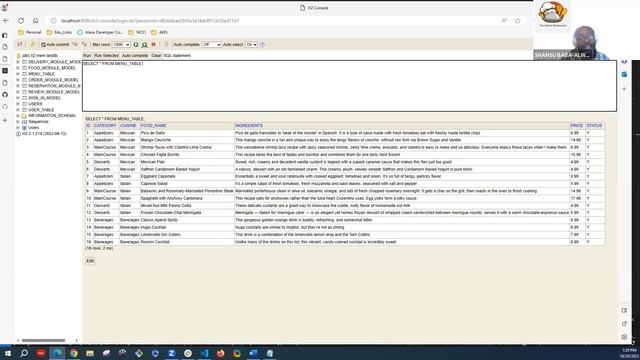Click the Run Selected toolbar icon
This screenshot has width=640, height=360.
coord(144,44)
